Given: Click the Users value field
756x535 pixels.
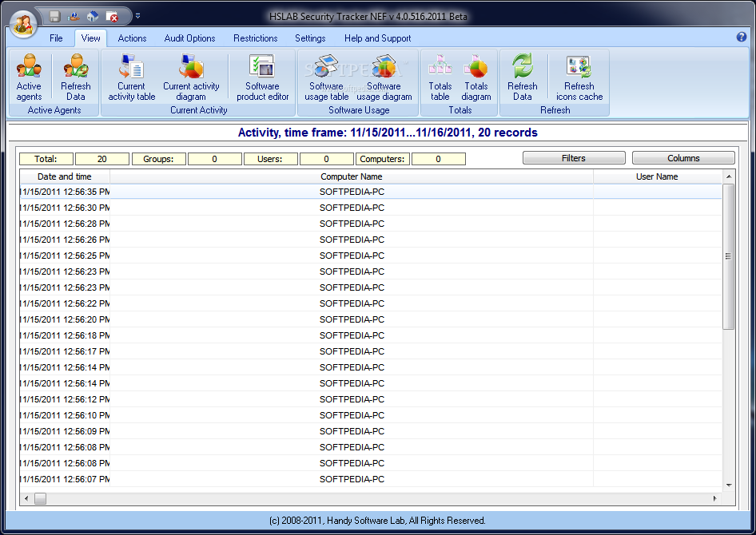Looking at the screenshot, I should (326, 159).
